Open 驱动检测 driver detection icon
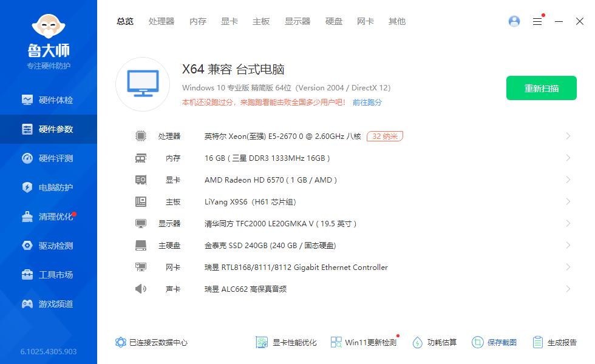The height and width of the screenshot is (364, 595). point(27,246)
